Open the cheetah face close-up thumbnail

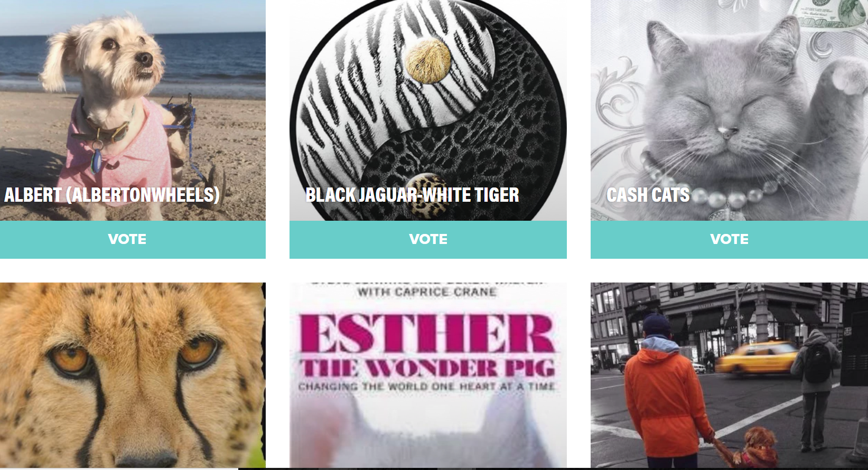coord(133,375)
